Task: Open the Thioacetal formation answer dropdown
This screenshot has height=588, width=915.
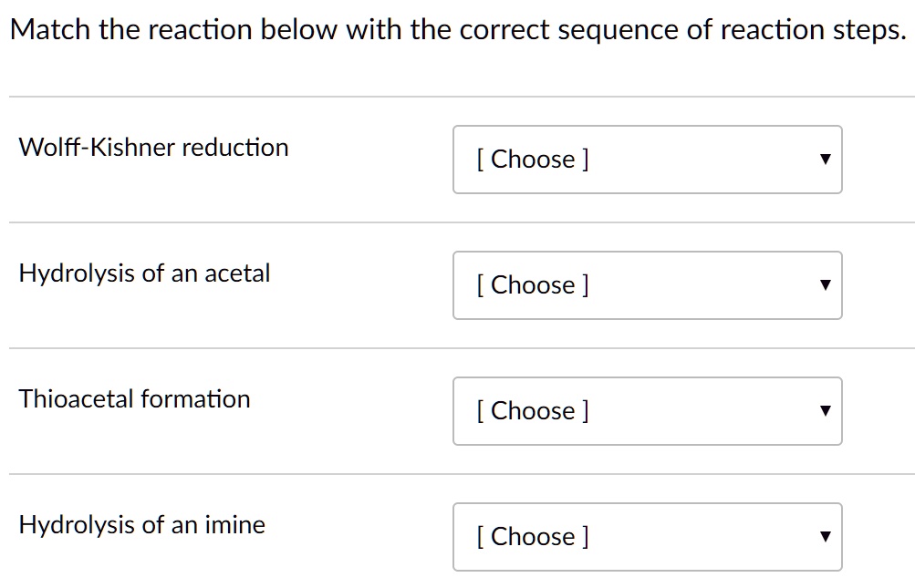Action: [x=647, y=411]
